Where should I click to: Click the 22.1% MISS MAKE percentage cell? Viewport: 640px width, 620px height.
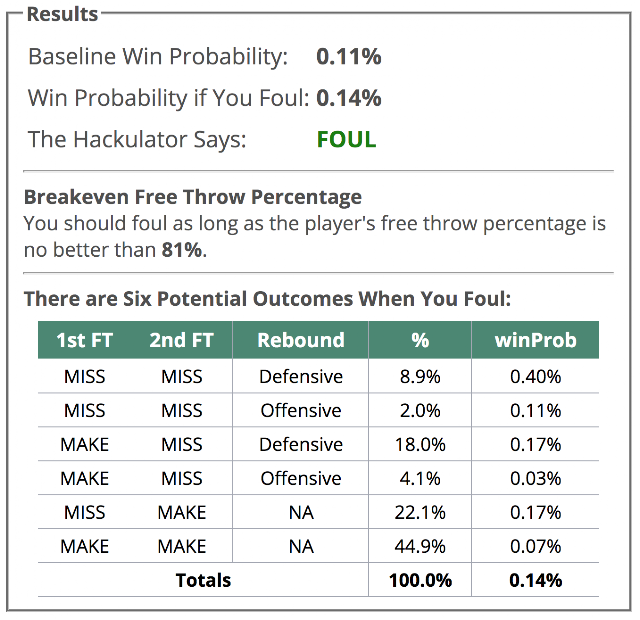coord(420,512)
